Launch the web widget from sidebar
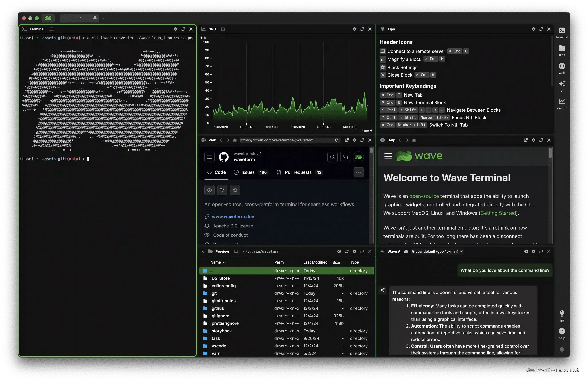 click(x=562, y=68)
